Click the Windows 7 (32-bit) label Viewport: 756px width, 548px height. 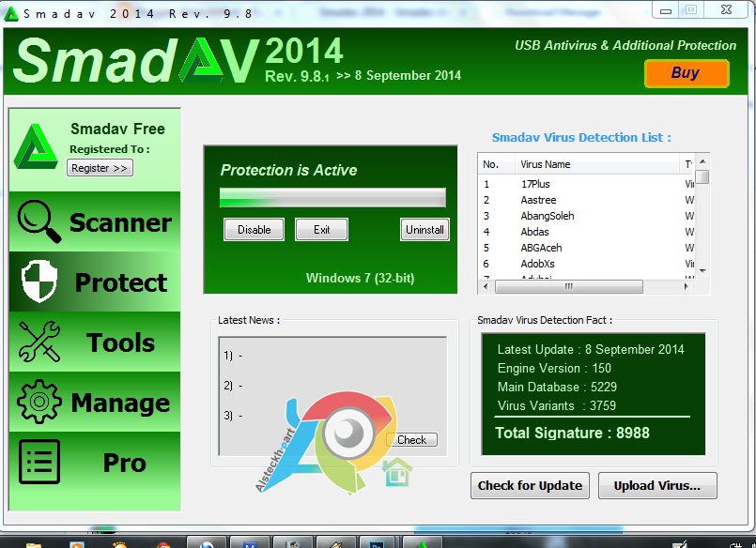pos(361,279)
